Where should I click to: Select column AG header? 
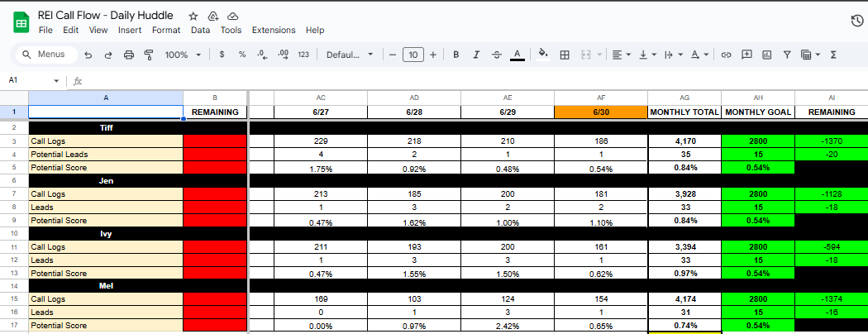[x=684, y=98]
